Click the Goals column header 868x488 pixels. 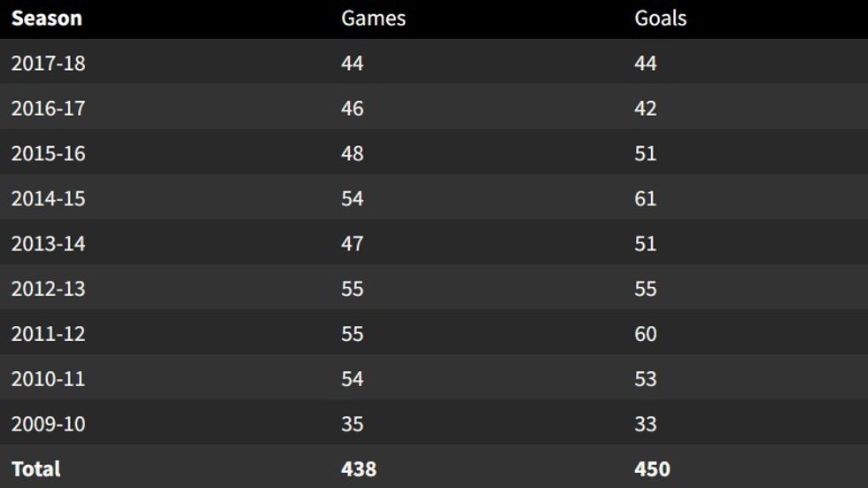[x=660, y=19]
